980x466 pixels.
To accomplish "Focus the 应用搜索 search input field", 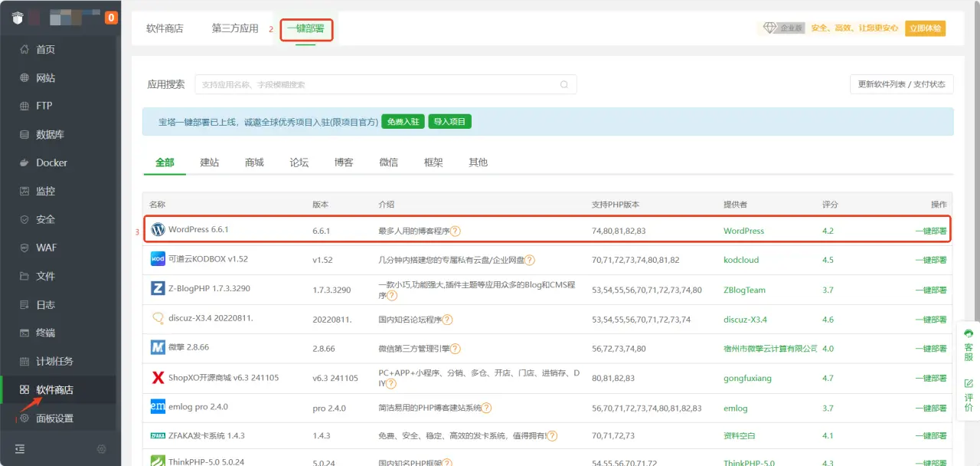I will [x=386, y=84].
